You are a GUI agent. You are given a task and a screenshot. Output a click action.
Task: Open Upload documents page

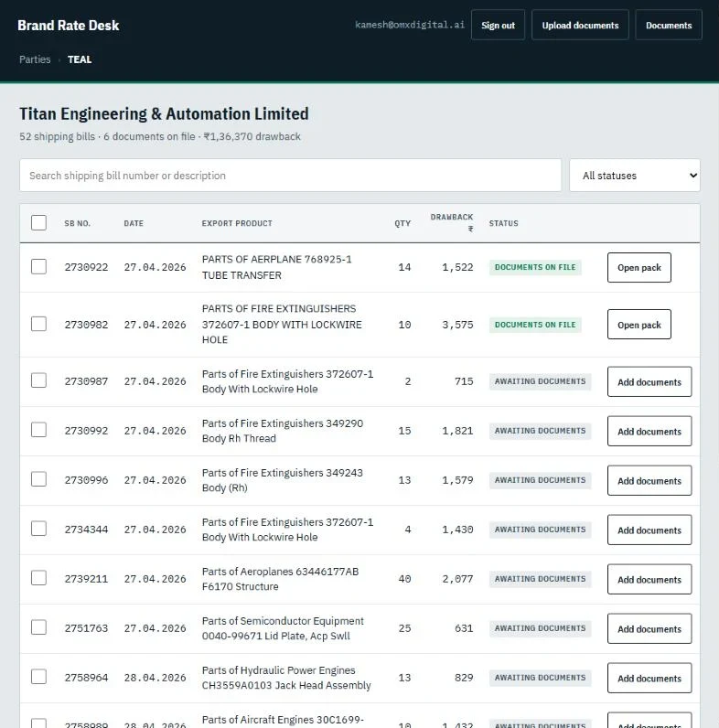point(580,25)
